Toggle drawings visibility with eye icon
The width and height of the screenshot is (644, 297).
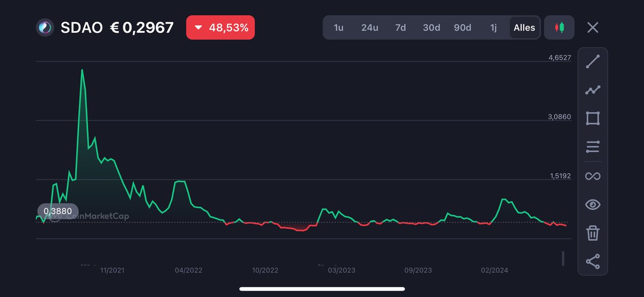[x=592, y=204]
